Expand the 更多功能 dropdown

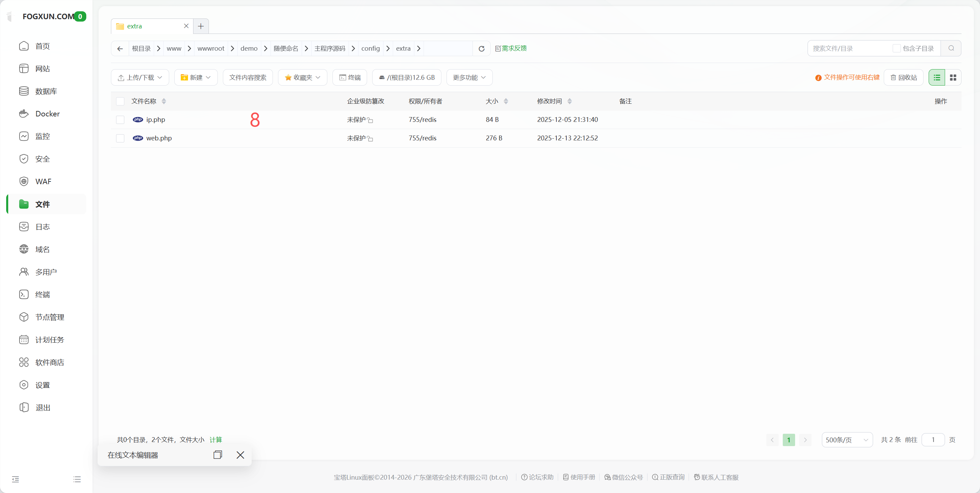[x=469, y=78]
